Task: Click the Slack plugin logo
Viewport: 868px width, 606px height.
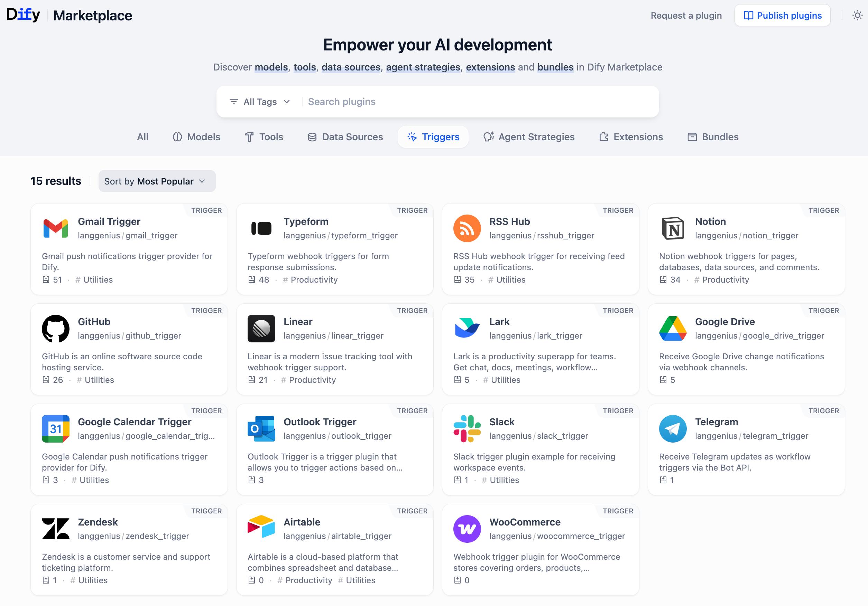Action: click(x=467, y=428)
